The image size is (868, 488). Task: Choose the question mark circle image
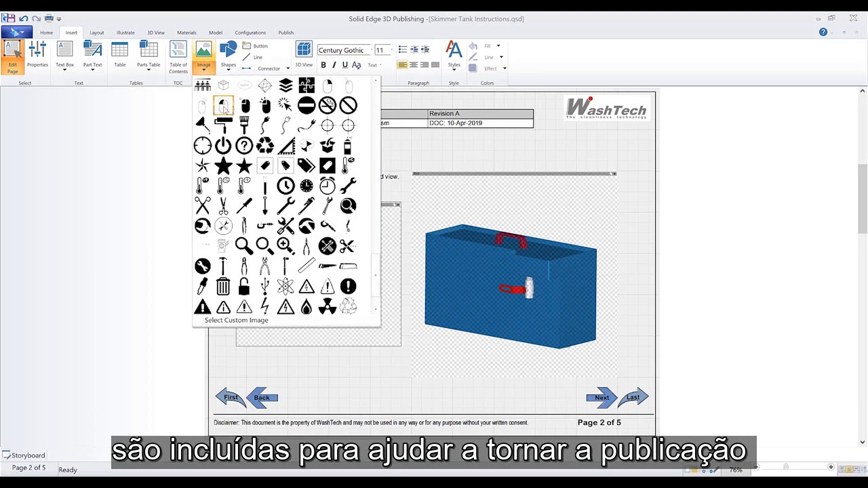(244, 145)
